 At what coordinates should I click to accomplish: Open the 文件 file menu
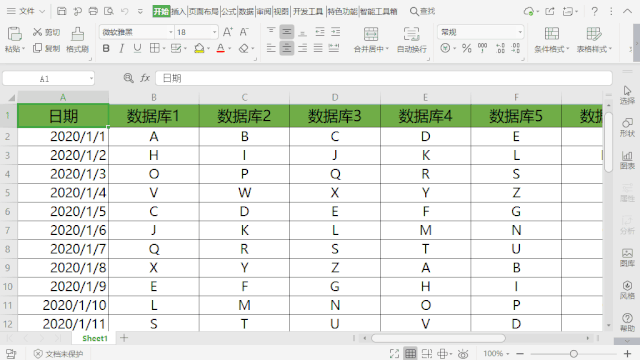(x=27, y=11)
